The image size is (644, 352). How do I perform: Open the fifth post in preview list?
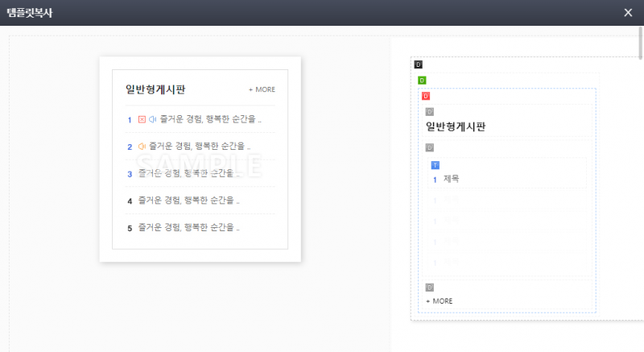(x=188, y=228)
